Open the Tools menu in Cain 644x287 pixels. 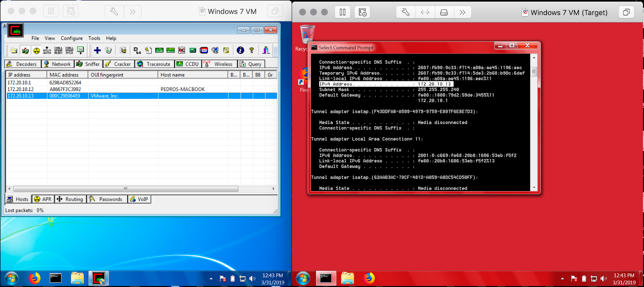pos(94,38)
